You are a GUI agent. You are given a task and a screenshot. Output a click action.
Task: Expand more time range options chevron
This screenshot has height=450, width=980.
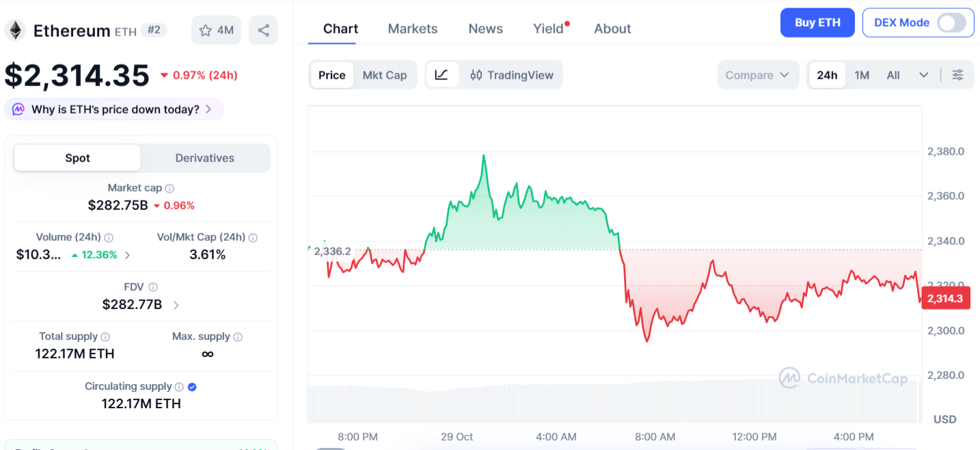(x=924, y=75)
